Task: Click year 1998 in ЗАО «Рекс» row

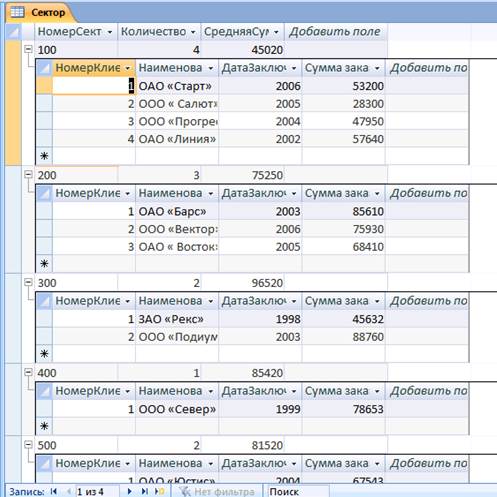Action: pos(288,319)
